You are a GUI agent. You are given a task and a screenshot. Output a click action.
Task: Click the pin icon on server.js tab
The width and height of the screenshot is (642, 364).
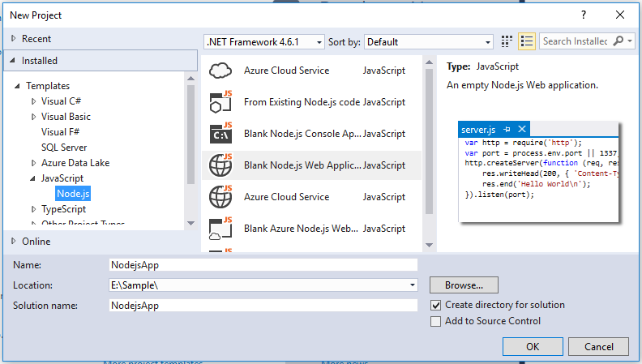tap(507, 130)
